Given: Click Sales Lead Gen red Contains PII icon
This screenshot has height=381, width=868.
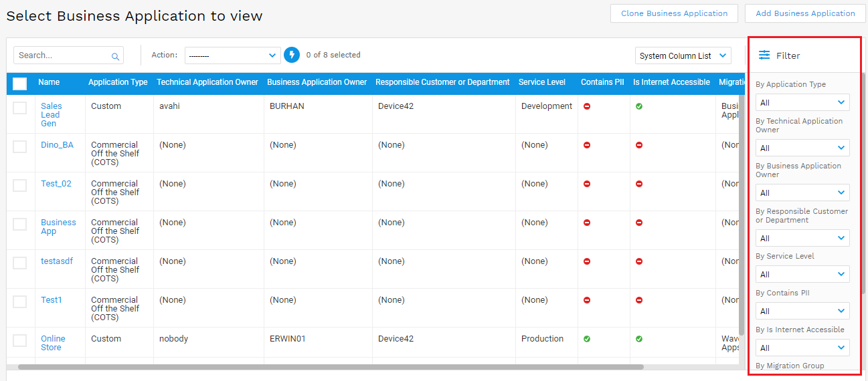Looking at the screenshot, I should 587,106.
